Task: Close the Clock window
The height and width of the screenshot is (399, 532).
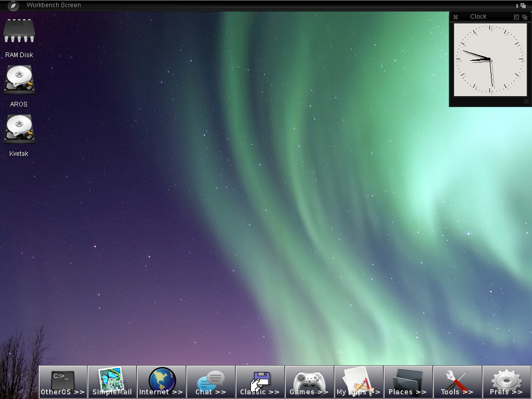Action: click(x=456, y=17)
